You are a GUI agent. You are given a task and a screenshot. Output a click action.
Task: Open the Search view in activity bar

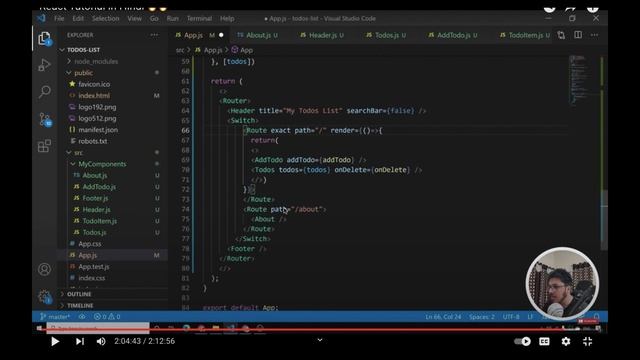(x=44, y=91)
